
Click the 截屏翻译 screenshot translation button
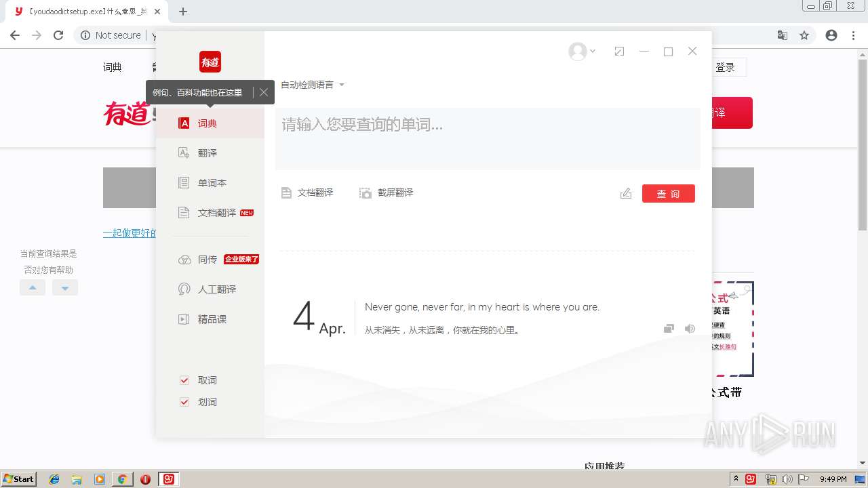coord(386,193)
